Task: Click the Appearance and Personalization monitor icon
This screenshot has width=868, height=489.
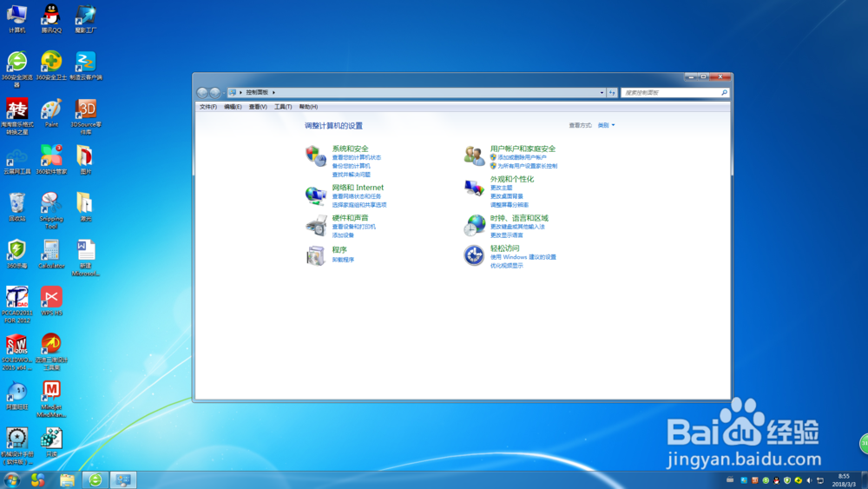Action: coord(475,188)
